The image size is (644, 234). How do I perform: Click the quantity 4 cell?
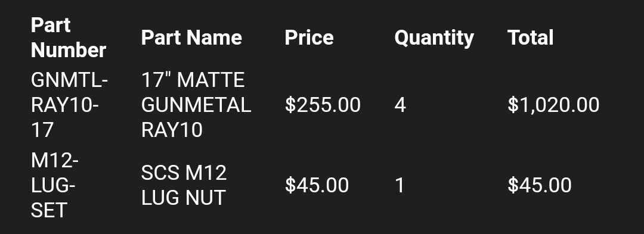400,105
